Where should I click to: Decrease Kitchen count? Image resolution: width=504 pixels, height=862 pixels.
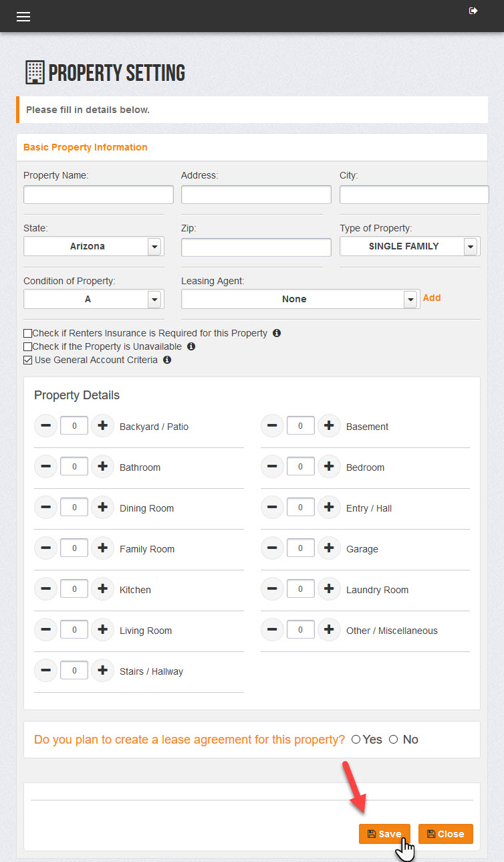click(x=45, y=589)
